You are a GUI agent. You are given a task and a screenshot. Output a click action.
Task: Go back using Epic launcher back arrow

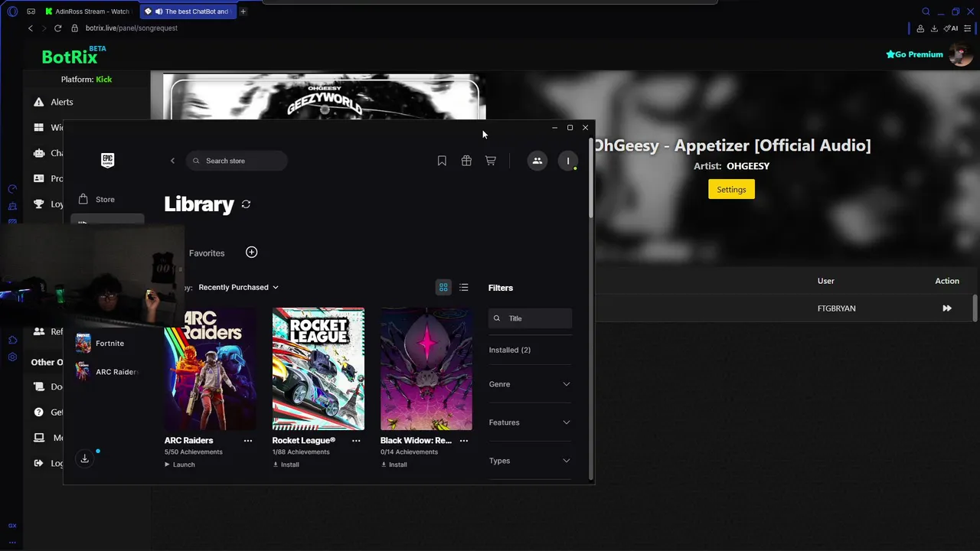[172, 161]
